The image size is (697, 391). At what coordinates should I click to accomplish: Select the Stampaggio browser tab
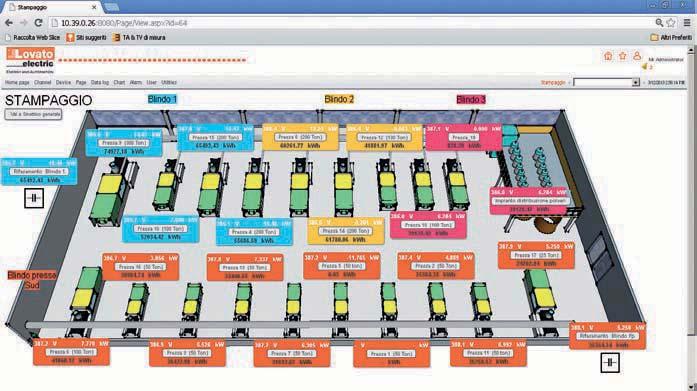52,7
